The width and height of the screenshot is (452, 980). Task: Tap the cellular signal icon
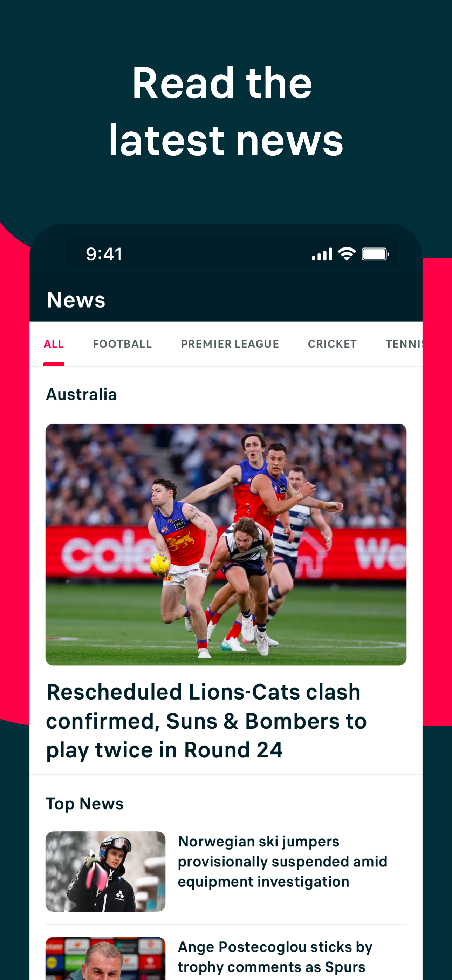322,254
